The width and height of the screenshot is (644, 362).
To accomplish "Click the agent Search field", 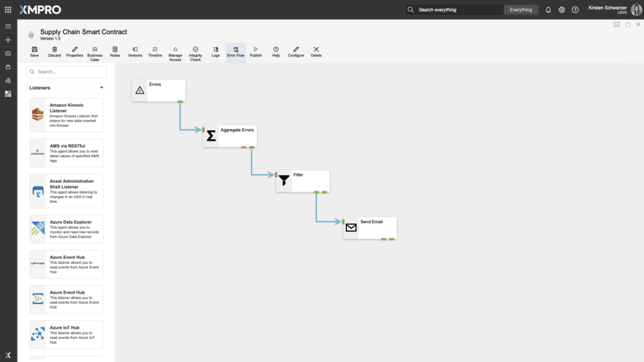I will 67,72.
